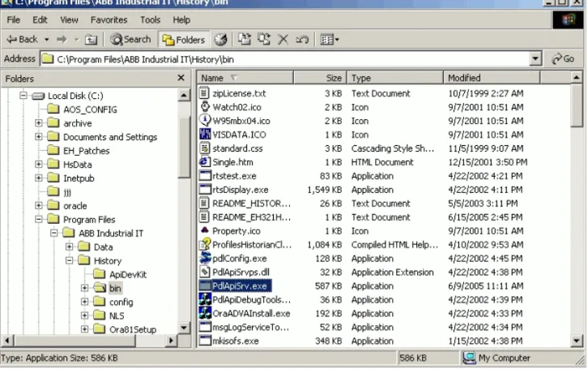The width and height of the screenshot is (588, 369).
Task: Click the History clock toolbar icon
Action: [x=220, y=40]
